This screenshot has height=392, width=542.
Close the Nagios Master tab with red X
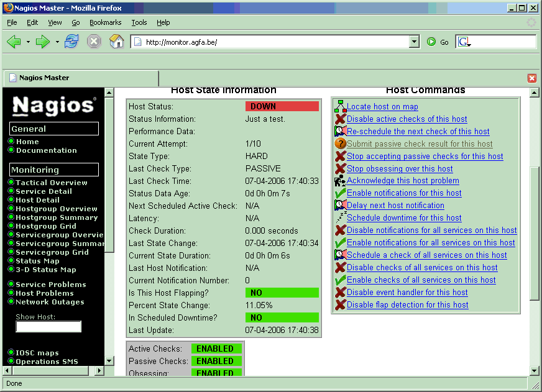click(x=532, y=78)
